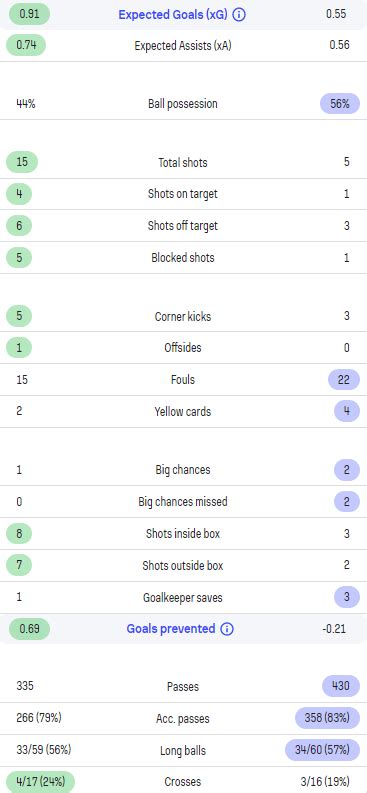Select the Big chances missed label
Viewport: 367px width, 793px height.
[x=183, y=502]
